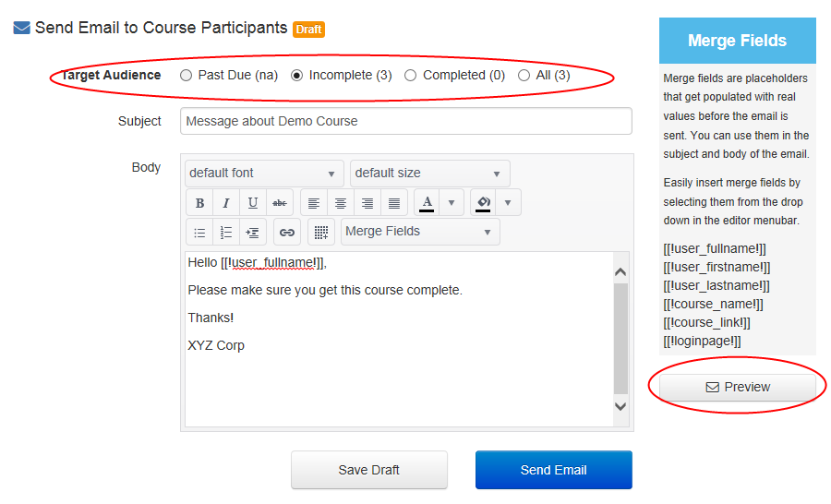Open the default font dropdown
The image size is (831, 504).
coord(264,174)
